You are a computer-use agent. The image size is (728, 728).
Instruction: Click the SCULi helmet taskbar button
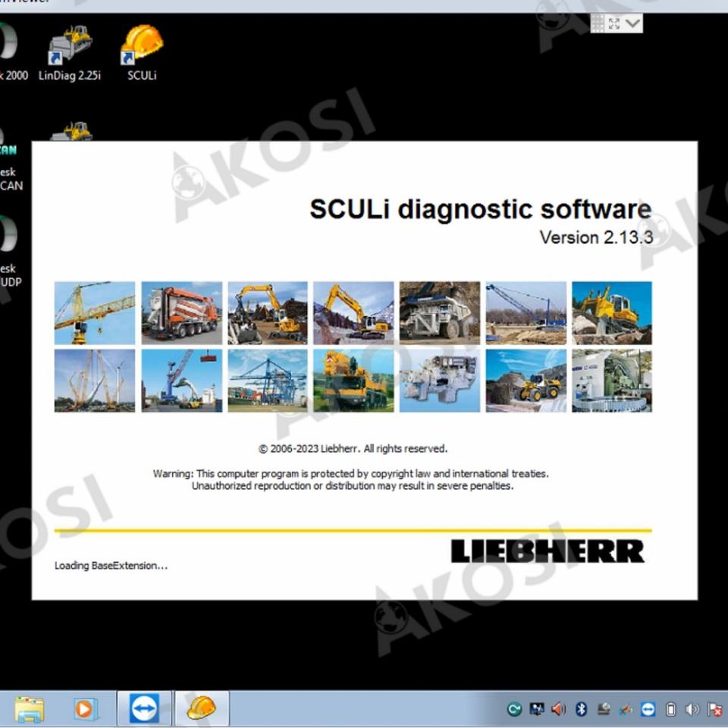coord(202,708)
